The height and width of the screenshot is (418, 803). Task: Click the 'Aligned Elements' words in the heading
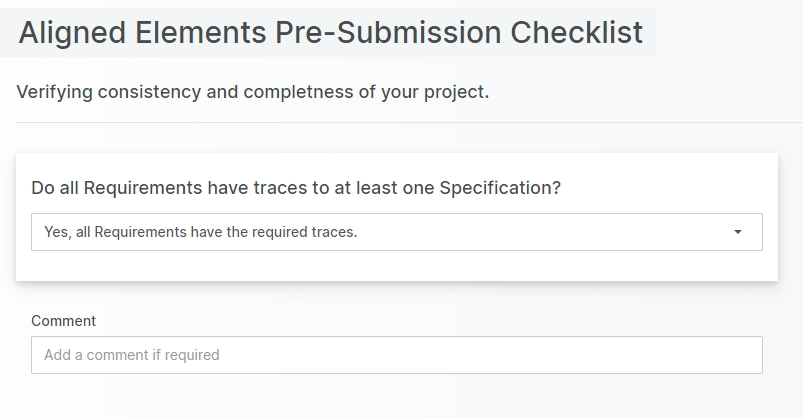(x=143, y=32)
